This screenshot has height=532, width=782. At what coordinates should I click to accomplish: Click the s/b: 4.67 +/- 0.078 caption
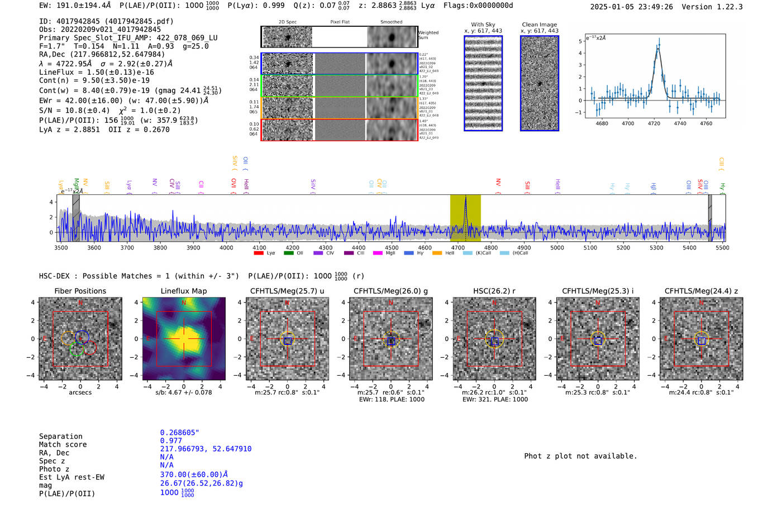(x=184, y=392)
